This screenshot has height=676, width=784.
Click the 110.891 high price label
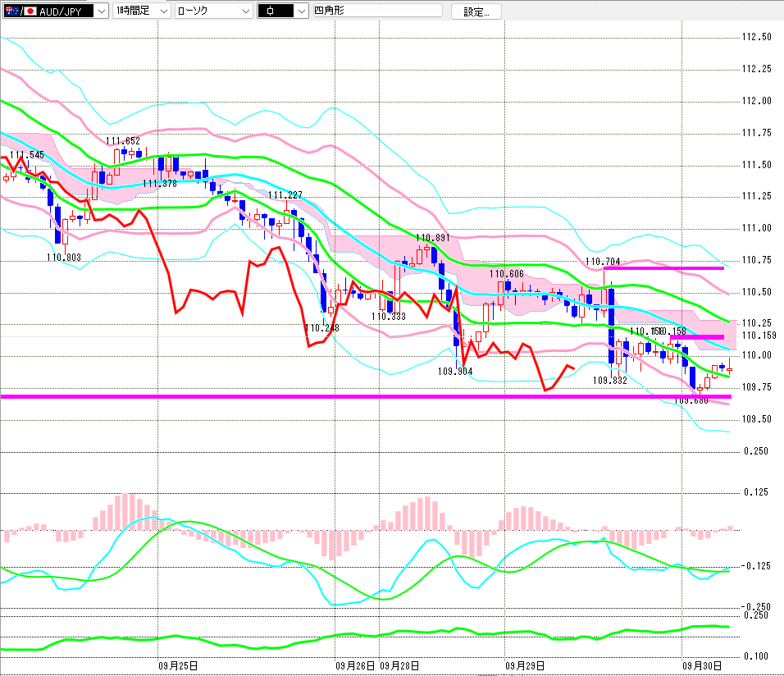433,238
